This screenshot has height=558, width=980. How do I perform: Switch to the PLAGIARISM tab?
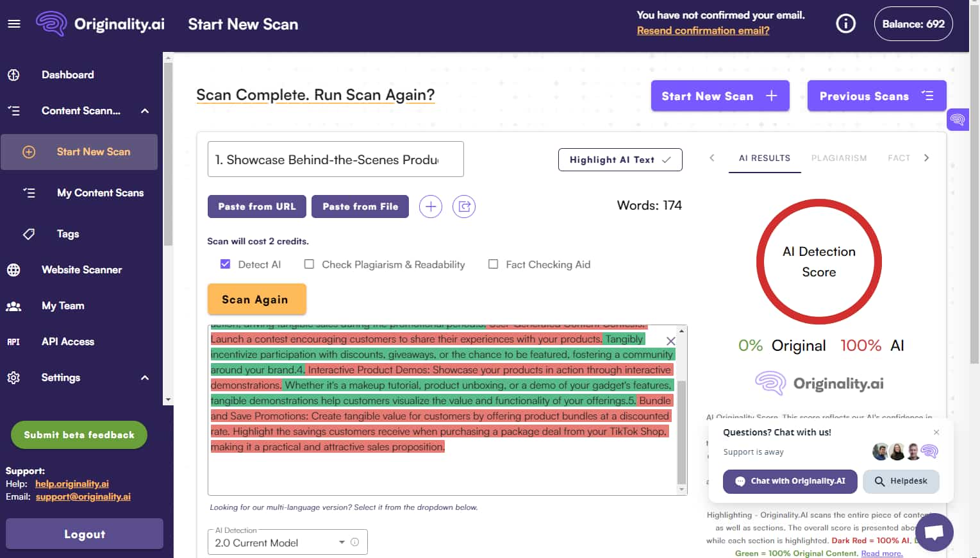(839, 158)
